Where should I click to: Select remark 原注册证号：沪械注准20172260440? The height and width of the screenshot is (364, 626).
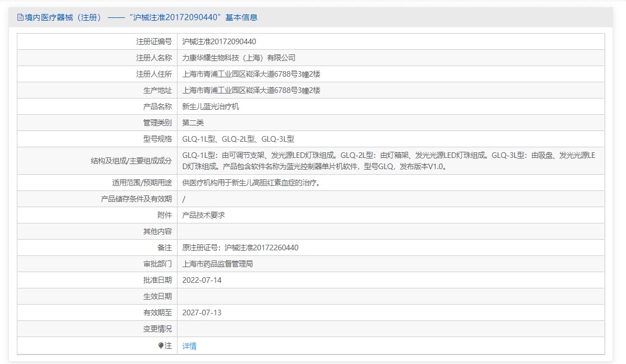pyautogui.click(x=240, y=248)
